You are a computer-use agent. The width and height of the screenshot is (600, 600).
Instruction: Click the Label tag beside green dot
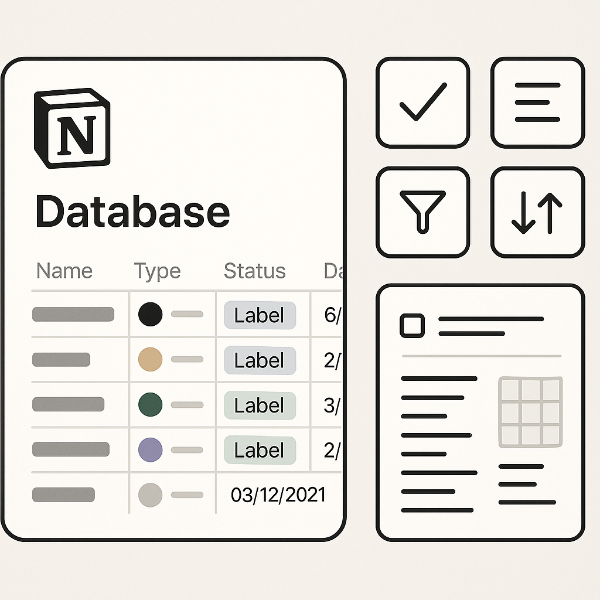(260, 406)
